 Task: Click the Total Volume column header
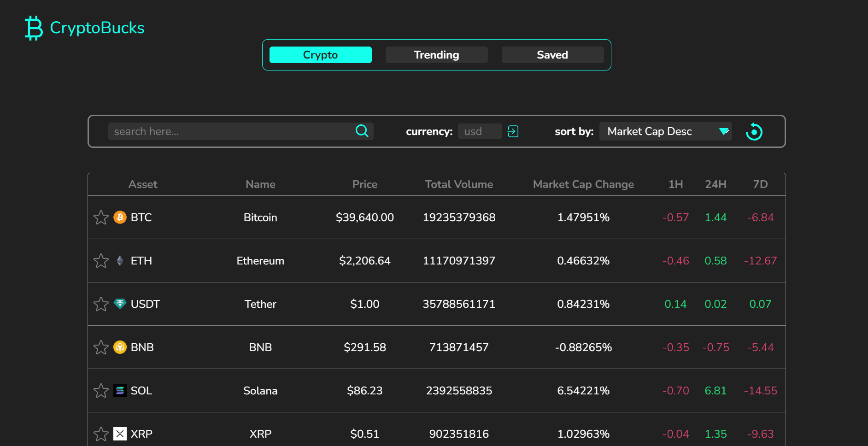459,184
